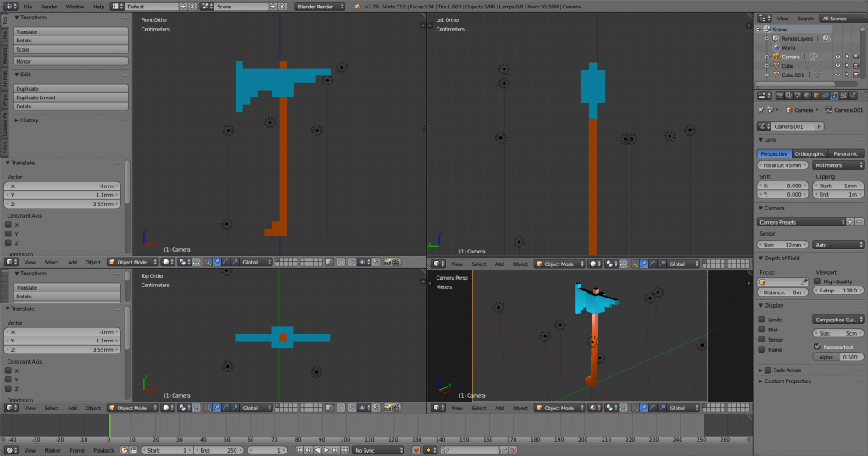The height and width of the screenshot is (456, 868).
Task: Toggle the Fake User F button
Action: [x=820, y=126]
